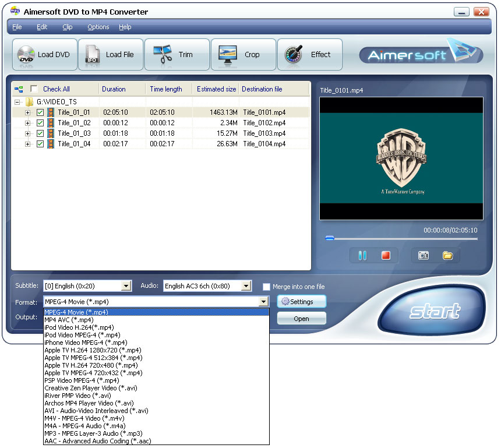501x448 pixels.
Task: Open the File menu
Action: 17,27
